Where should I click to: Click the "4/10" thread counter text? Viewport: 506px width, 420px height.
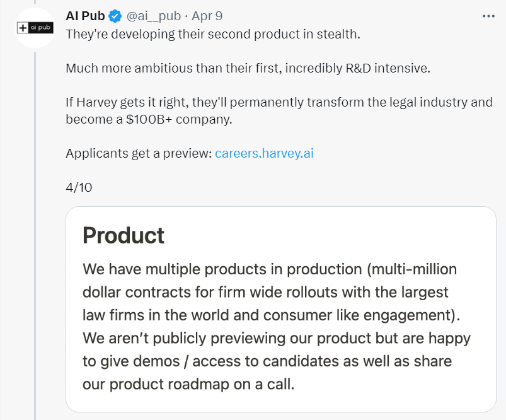pos(79,187)
